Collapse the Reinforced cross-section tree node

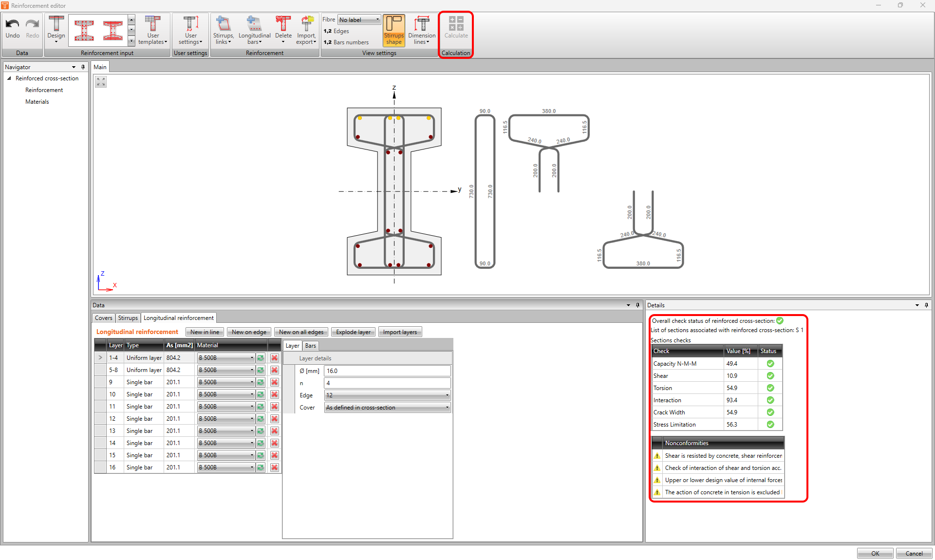coord(9,78)
